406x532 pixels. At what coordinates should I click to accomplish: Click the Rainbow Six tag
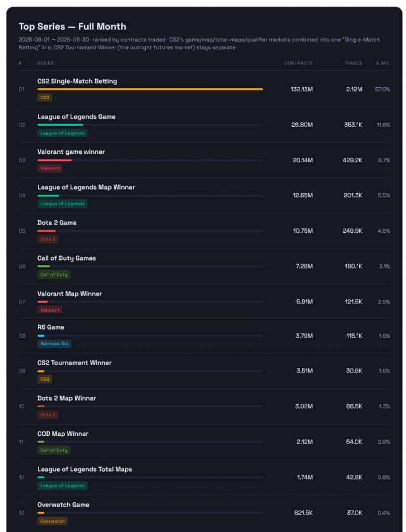point(55,344)
